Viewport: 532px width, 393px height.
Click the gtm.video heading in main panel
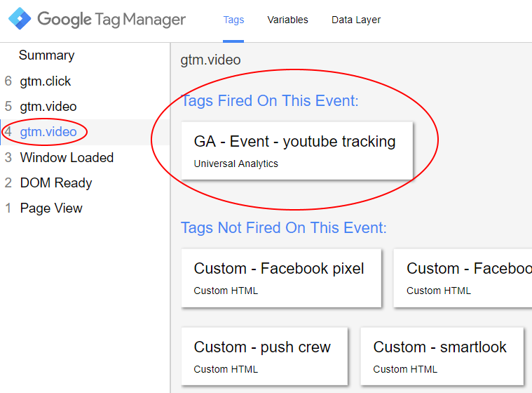tap(210, 60)
